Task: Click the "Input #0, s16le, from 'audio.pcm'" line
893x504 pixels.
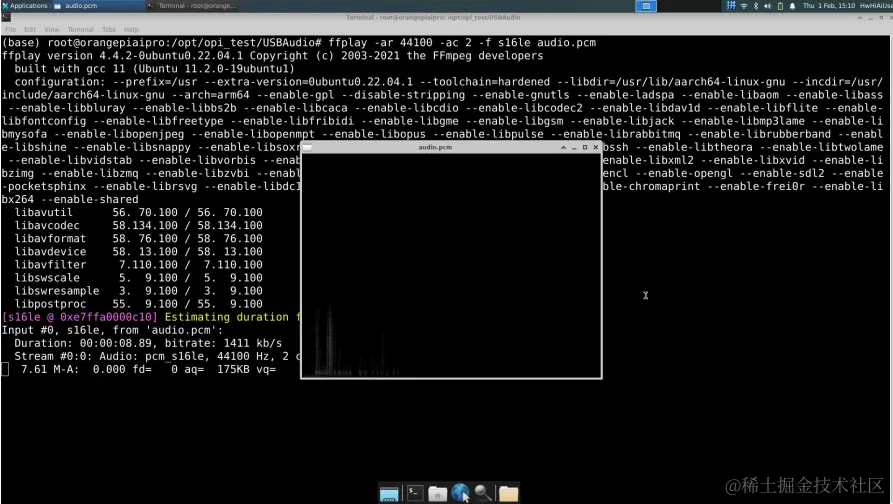Action: [112, 330]
